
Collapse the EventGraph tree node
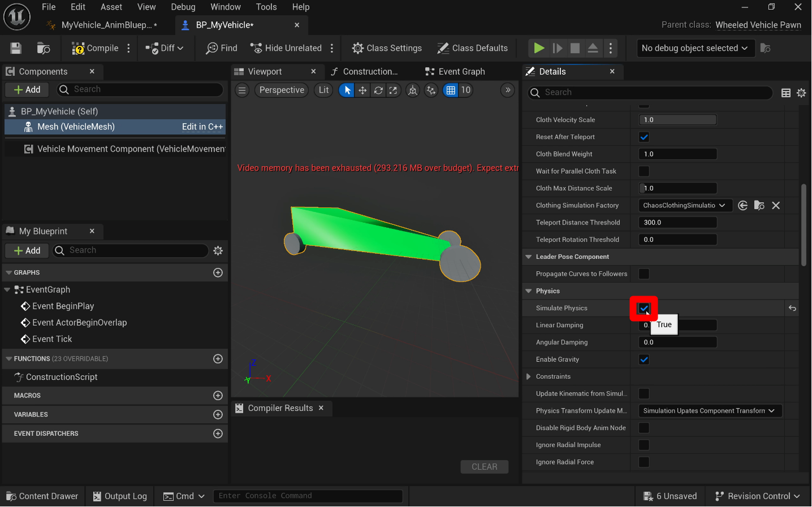click(x=7, y=289)
